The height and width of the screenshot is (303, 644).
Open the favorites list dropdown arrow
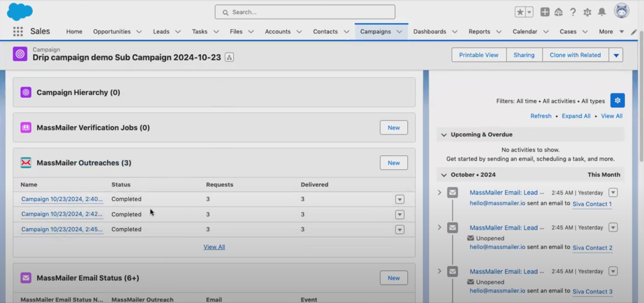[x=529, y=12]
